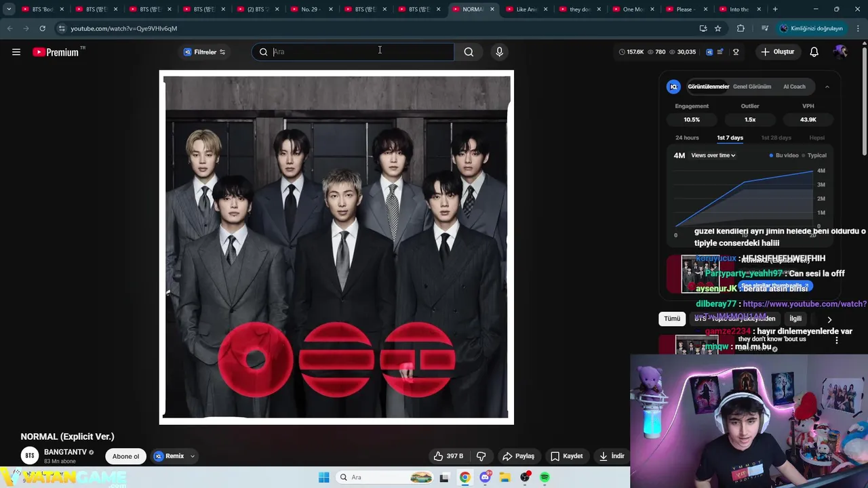Reload the page with browser refresh icon
This screenshot has height=488, width=868.
point(42,28)
